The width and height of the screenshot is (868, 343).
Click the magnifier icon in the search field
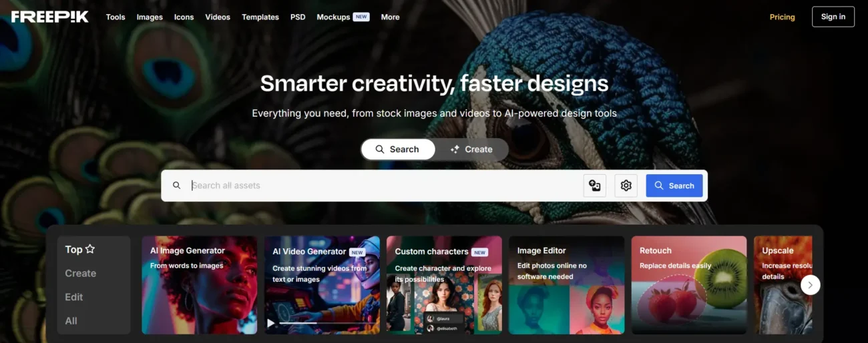tap(177, 186)
